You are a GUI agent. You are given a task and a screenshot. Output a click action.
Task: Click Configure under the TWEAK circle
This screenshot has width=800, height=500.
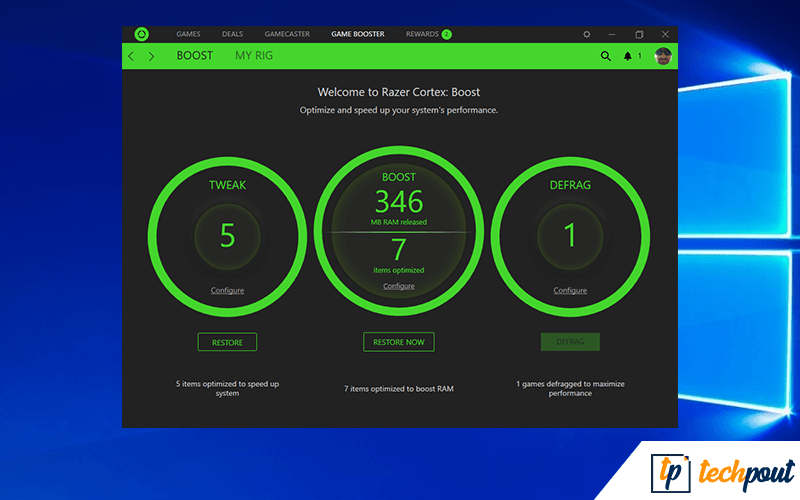click(x=227, y=291)
